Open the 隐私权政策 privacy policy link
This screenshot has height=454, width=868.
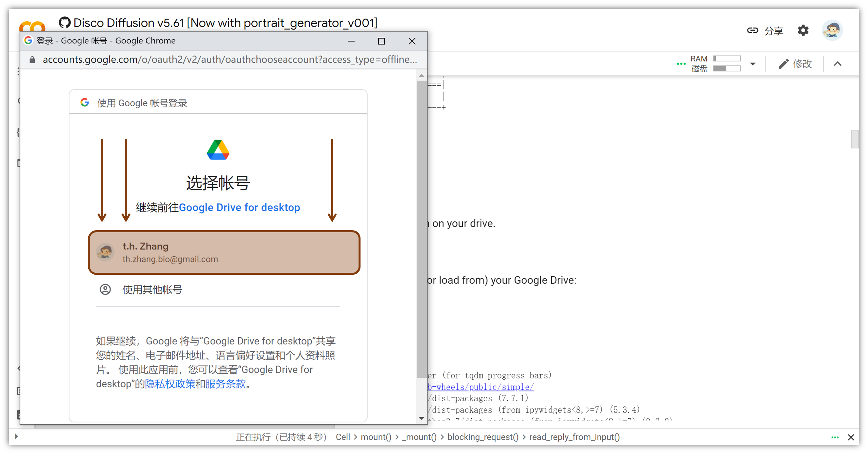170,384
